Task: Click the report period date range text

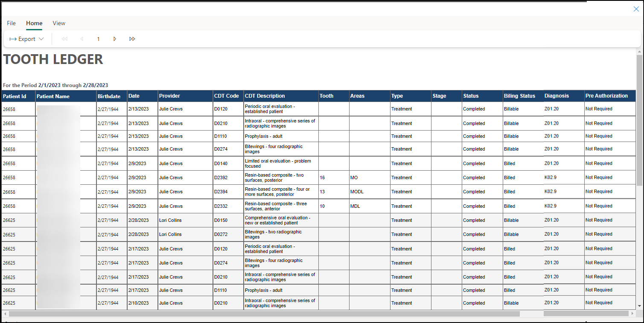Action: coord(55,85)
